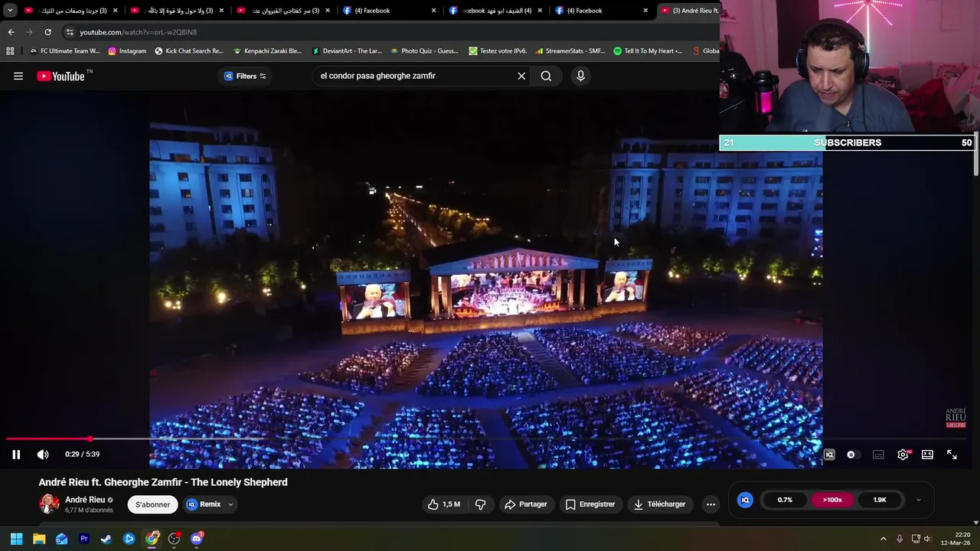The width and height of the screenshot is (980, 551).
Task: Open video settings gear in player
Action: pos(903,455)
